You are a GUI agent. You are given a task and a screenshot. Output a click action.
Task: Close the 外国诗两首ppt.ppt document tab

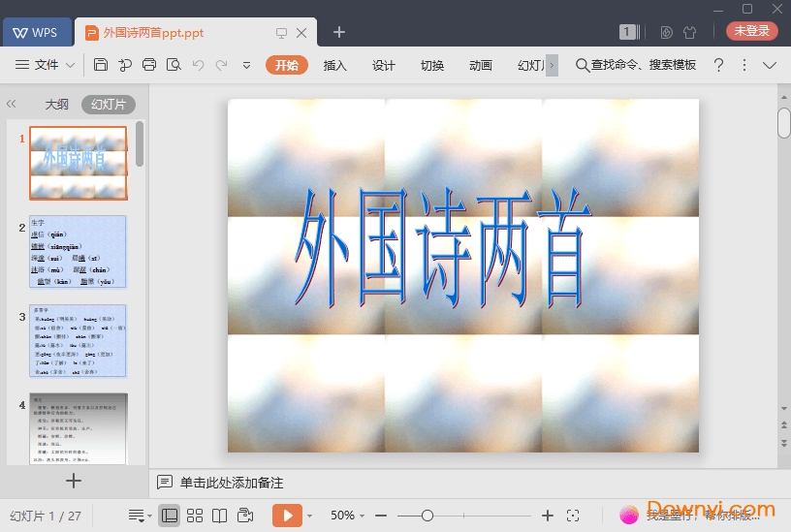(301, 33)
